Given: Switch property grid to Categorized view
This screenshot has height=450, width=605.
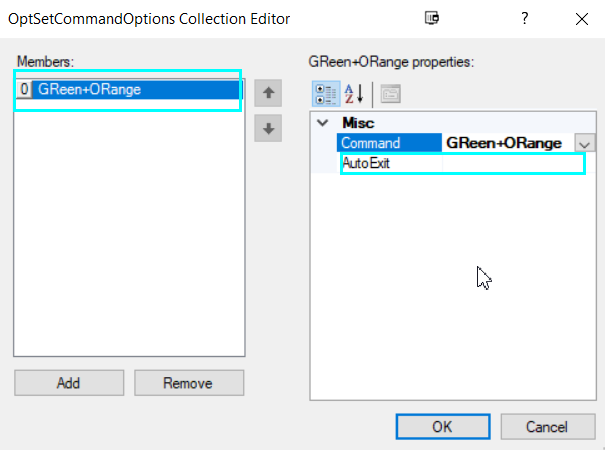Looking at the screenshot, I should tap(327, 94).
